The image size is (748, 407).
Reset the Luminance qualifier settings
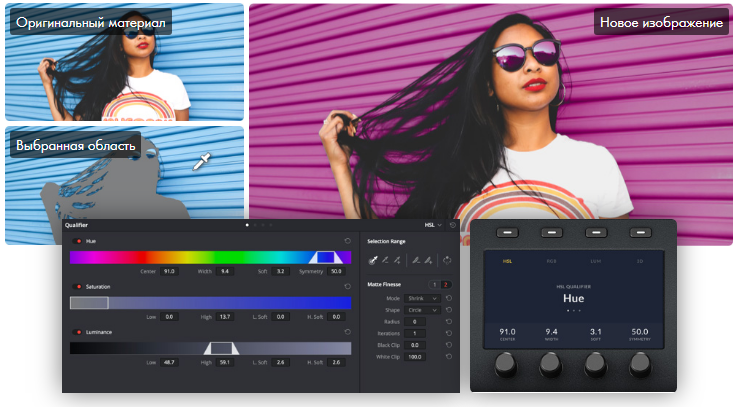tap(347, 332)
